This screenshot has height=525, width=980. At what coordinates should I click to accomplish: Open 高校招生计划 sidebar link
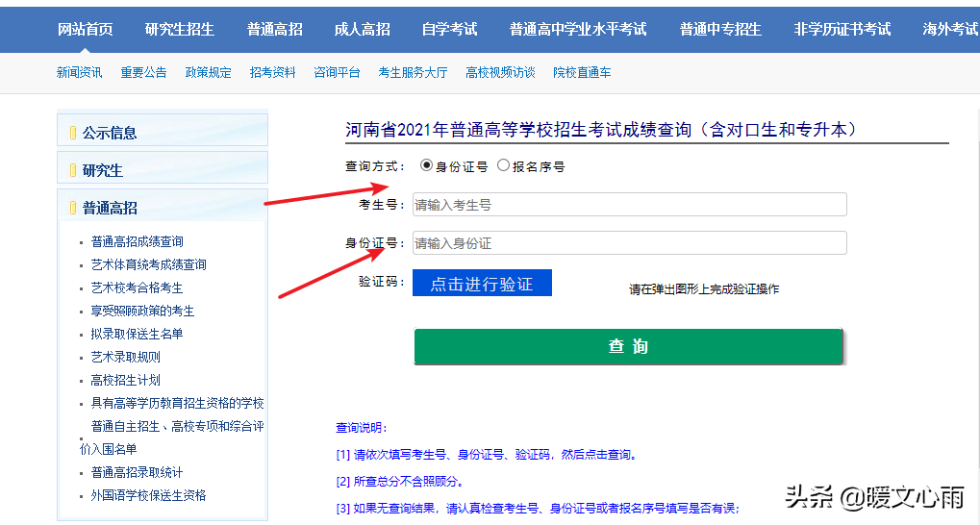pos(126,380)
